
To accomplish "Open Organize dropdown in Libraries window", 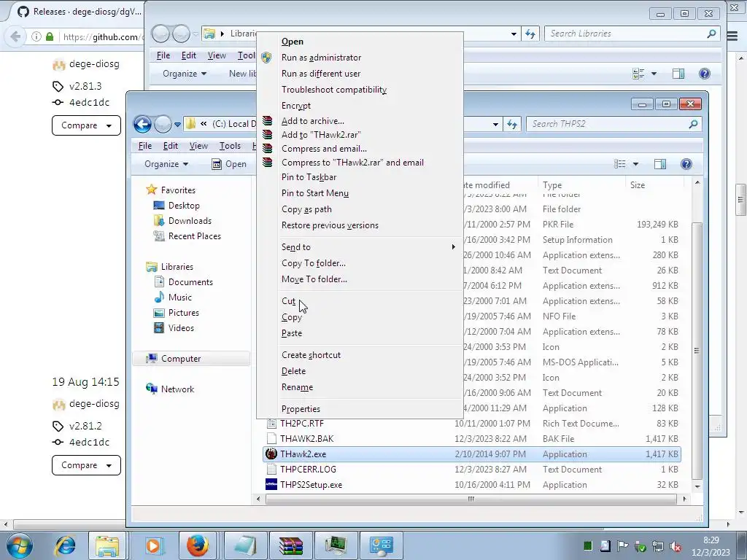I will pyautogui.click(x=184, y=74).
